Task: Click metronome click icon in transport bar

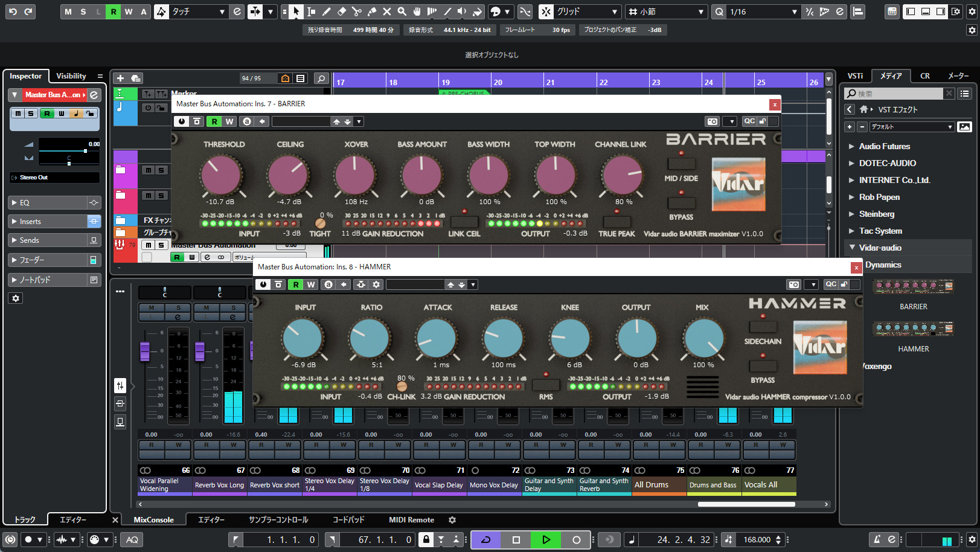Action: [x=878, y=539]
